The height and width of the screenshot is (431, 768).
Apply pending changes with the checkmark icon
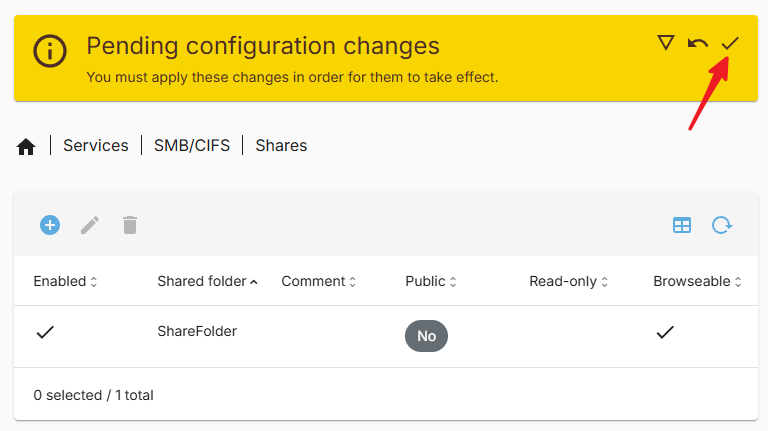point(730,44)
